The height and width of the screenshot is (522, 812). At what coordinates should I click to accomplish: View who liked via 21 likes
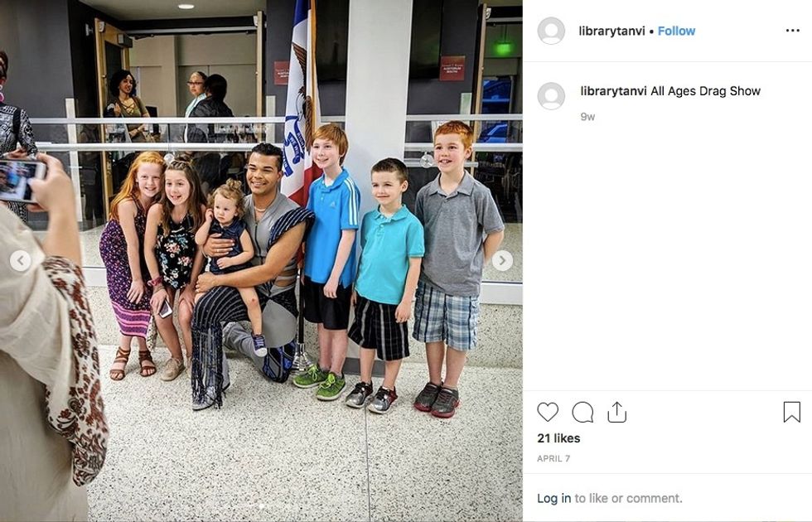(x=558, y=438)
